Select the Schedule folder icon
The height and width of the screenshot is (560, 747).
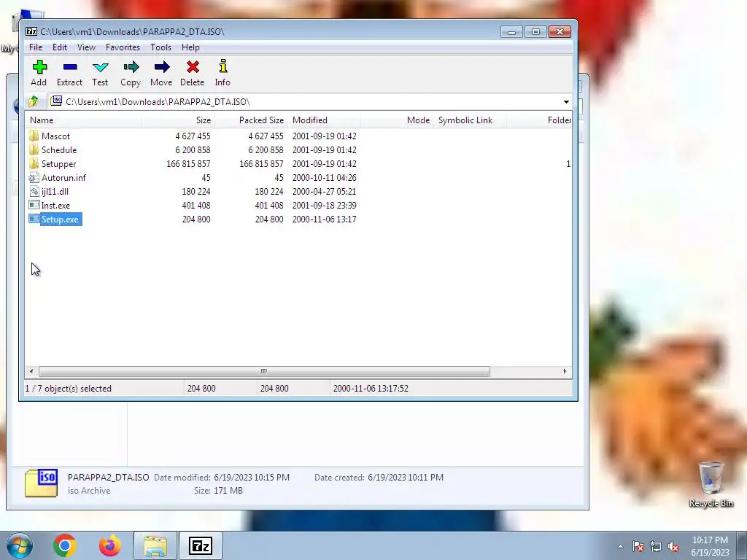(x=34, y=150)
